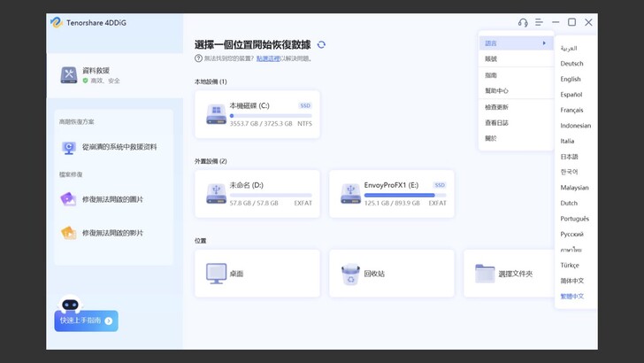Click the hamburger menu icon
This screenshot has width=644, height=363.
(539, 22)
